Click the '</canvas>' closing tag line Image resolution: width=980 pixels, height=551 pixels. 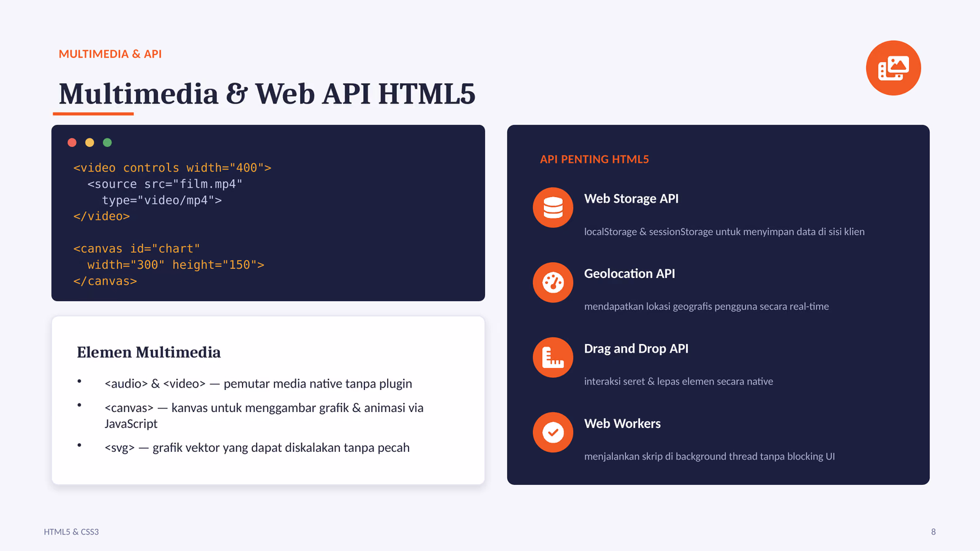pyautogui.click(x=105, y=281)
